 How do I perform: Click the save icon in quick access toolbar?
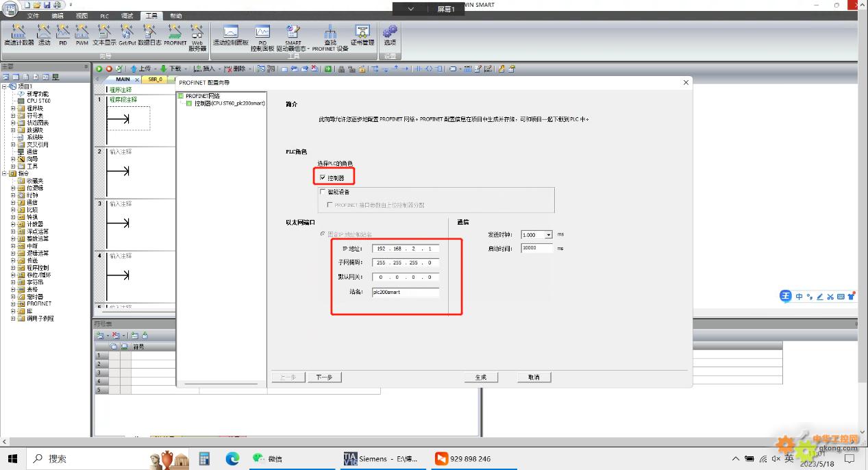47,5
